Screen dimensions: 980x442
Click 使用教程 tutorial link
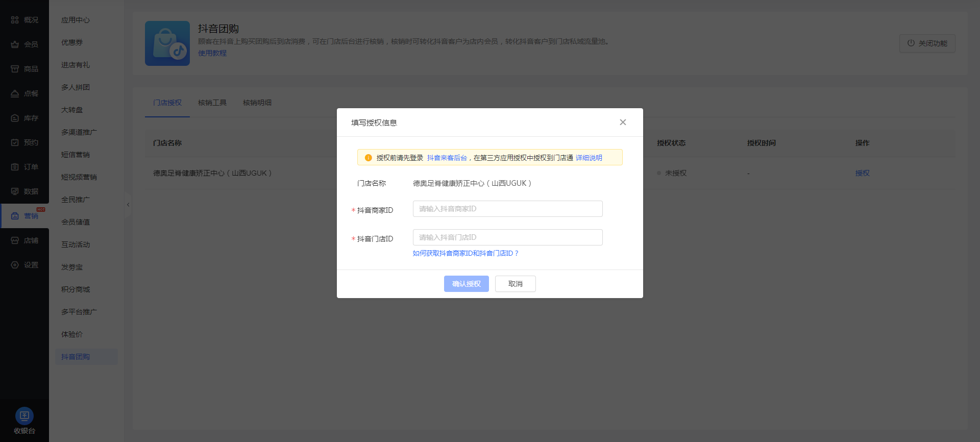(212, 53)
